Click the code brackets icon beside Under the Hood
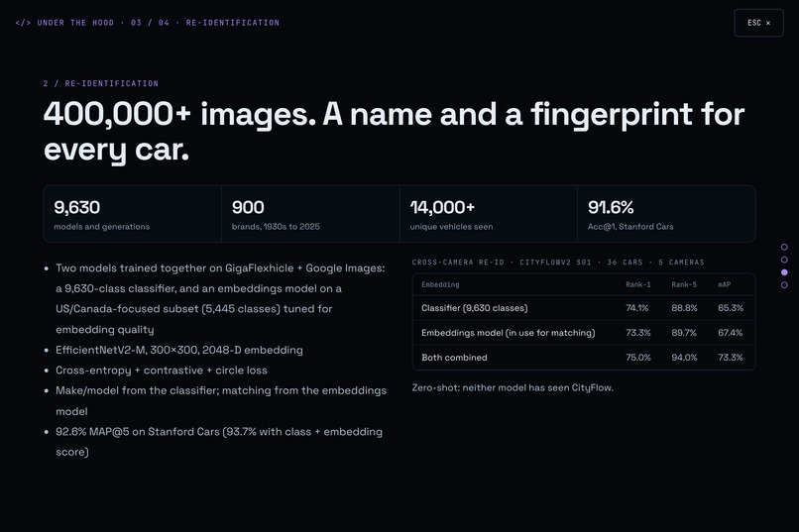Screen dimensions: 799x532 tap(23, 23)
